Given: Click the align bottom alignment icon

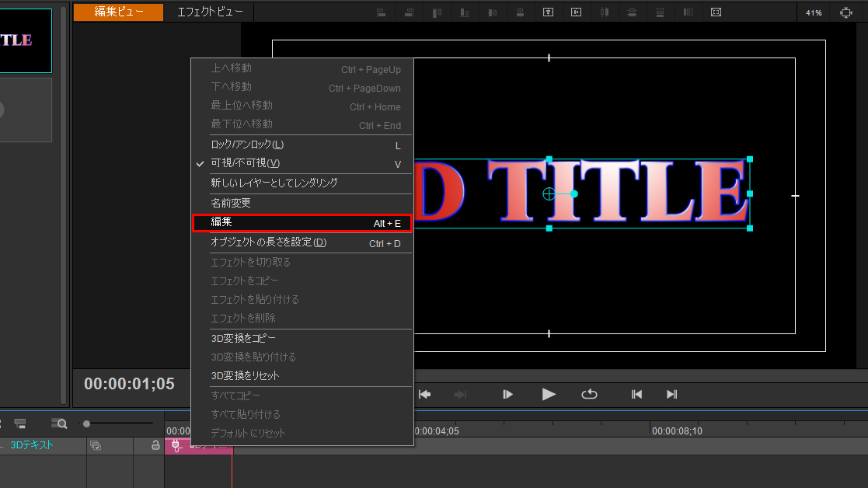Looking at the screenshot, I should (465, 12).
